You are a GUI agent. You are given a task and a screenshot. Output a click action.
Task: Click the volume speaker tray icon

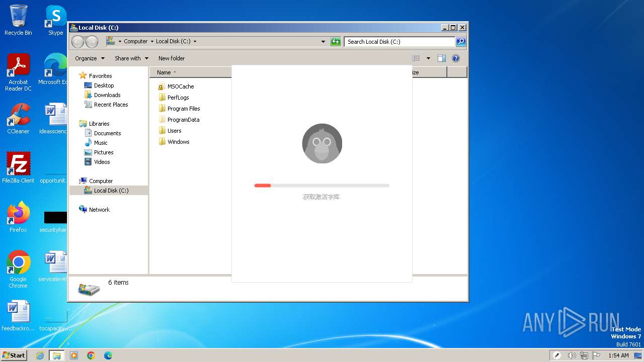[572, 355]
